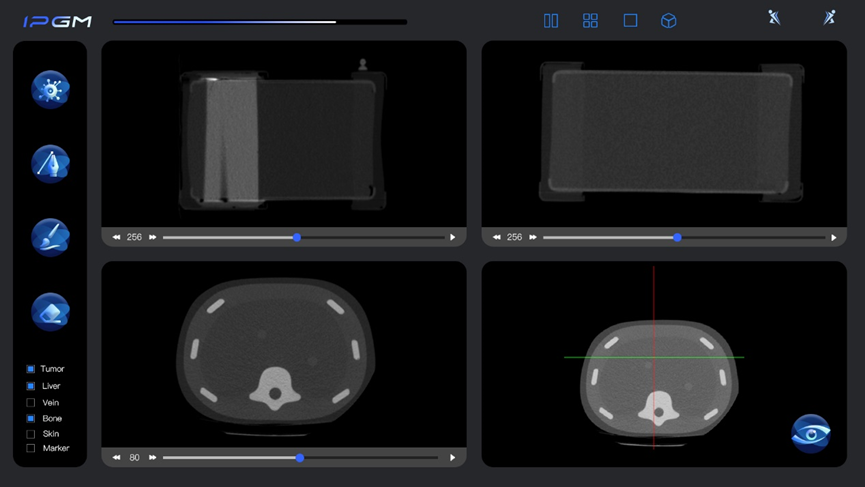Step back a slice in top-left view
This screenshot has width=865, height=487.
click(x=116, y=237)
